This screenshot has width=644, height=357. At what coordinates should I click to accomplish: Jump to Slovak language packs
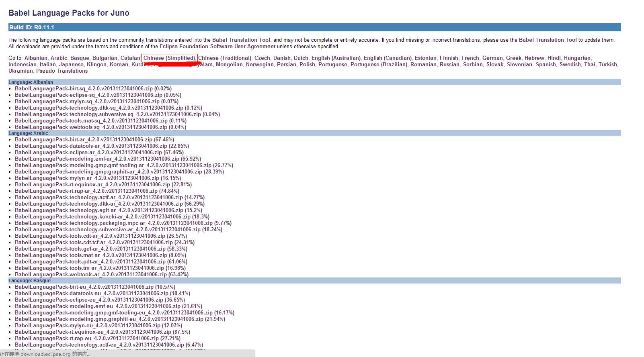click(495, 64)
